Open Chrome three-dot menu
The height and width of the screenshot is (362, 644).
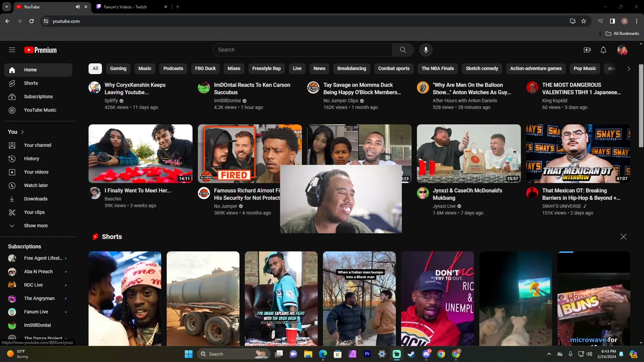(x=636, y=21)
